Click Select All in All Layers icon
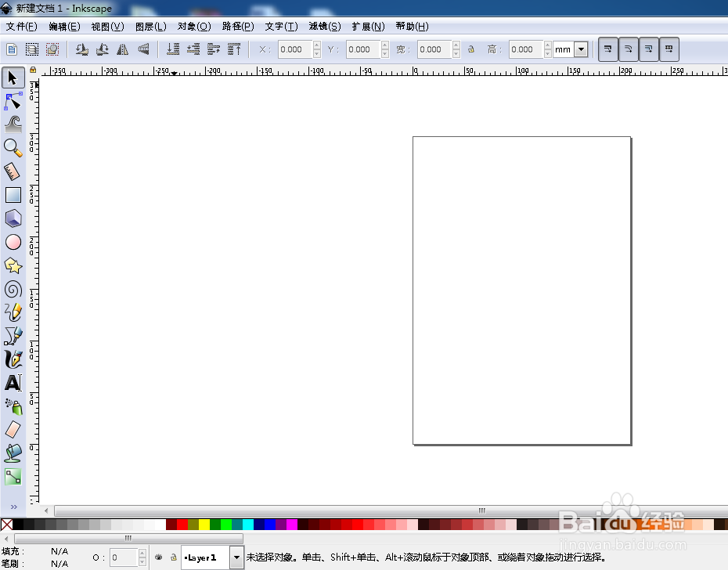This screenshot has height=570, width=728. coord(32,49)
